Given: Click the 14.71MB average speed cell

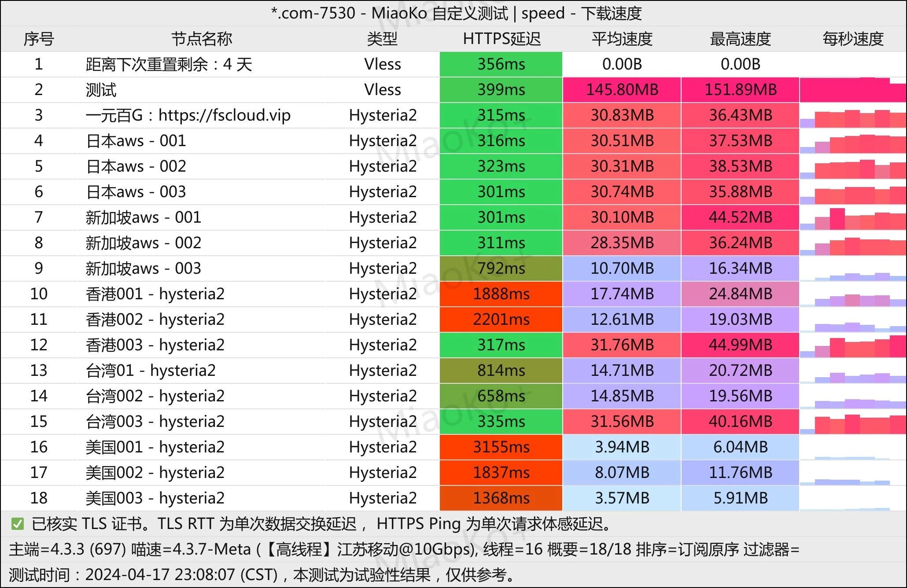Looking at the screenshot, I should point(622,371).
